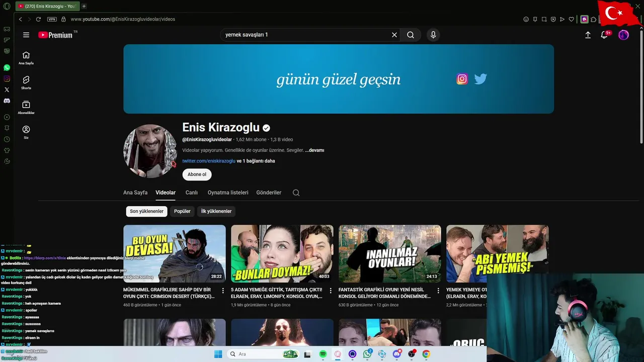Viewport: 644px width, 362px height.
Task: Open the channel profile picture
Action: click(x=150, y=151)
